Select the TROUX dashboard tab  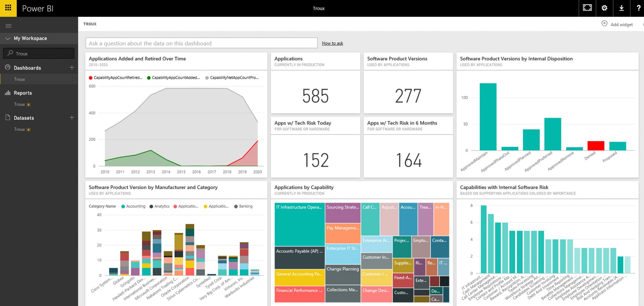coord(90,24)
